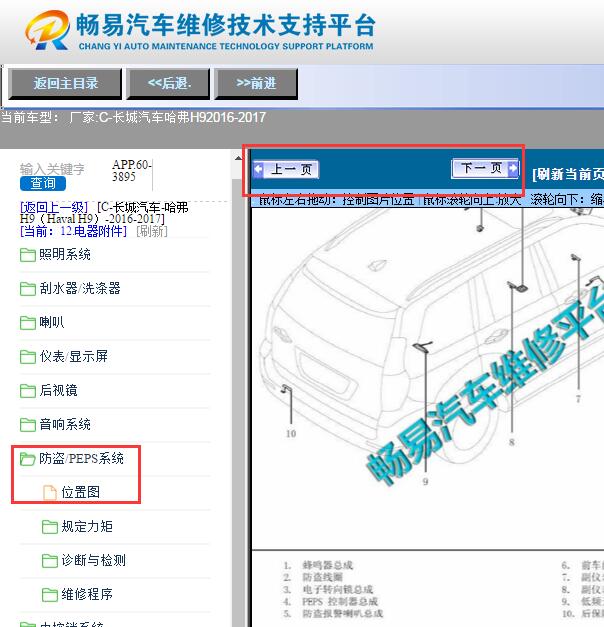Go back with <<后退 button
This screenshot has width=604, height=627.
(168, 83)
